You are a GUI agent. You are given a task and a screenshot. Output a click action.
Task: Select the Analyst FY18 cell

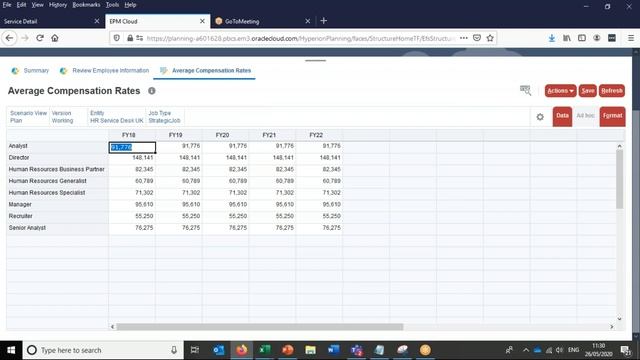click(x=132, y=147)
